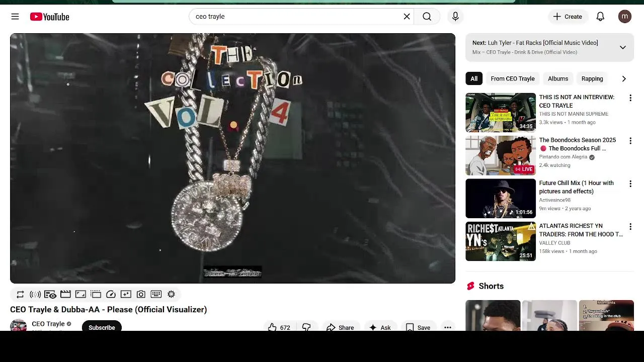
Task: Start voice search with microphone
Action: pyautogui.click(x=455, y=17)
